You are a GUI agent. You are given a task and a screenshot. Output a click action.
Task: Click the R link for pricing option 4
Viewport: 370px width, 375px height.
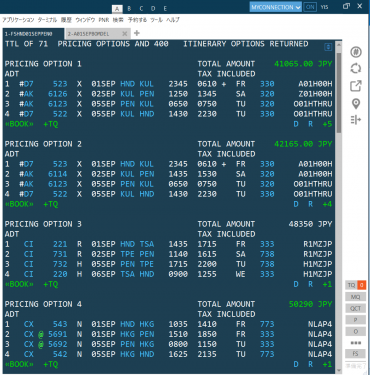[x=310, y=364]
